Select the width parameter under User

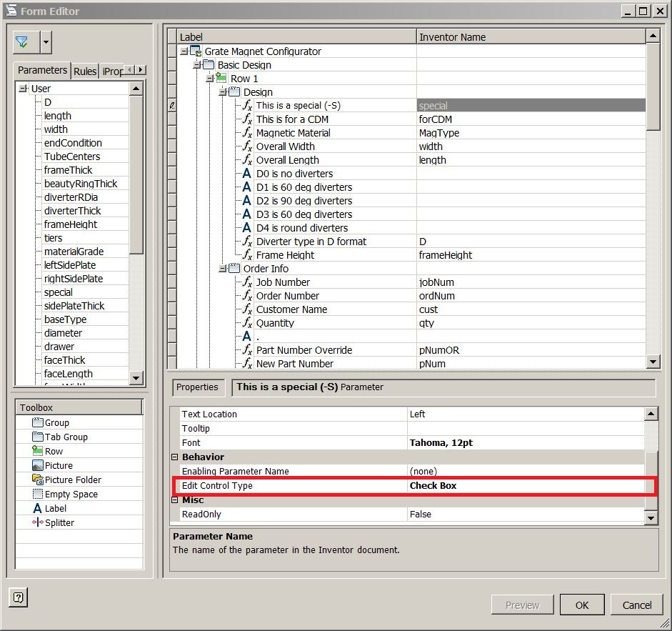pyautogui.click(x=56, y=129)
